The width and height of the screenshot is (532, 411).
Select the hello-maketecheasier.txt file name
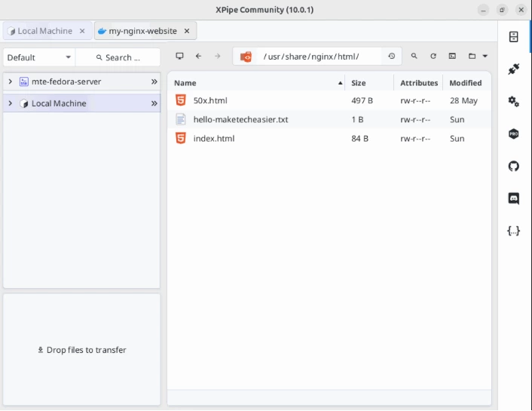(240, 120)
